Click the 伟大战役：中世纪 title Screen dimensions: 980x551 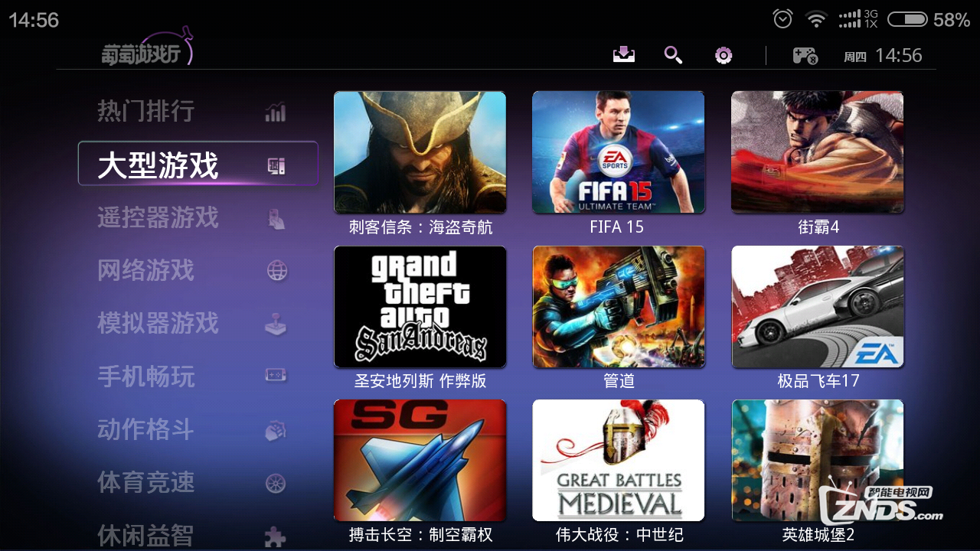click(619, 535)
